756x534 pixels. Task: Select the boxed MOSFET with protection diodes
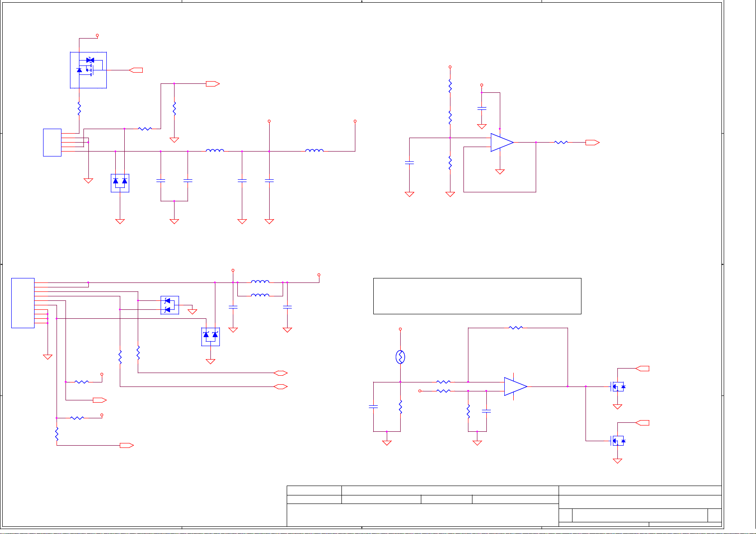click(88, 70)
